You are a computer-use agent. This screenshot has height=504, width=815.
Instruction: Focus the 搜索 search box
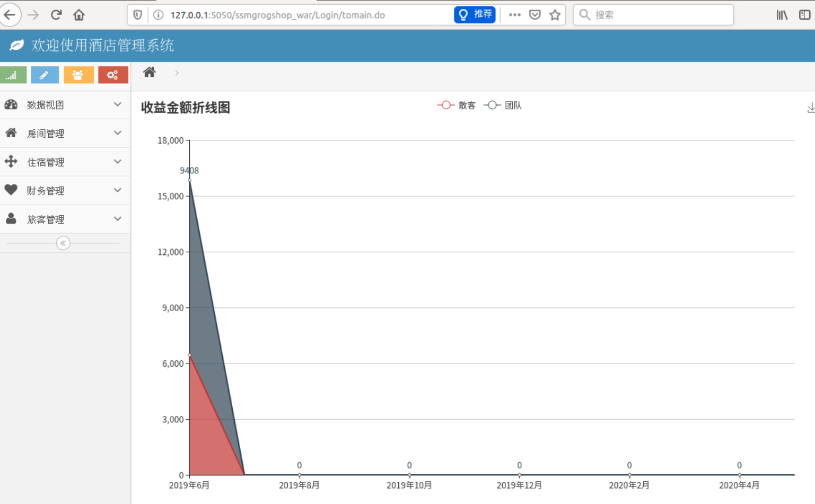[653, 15]
